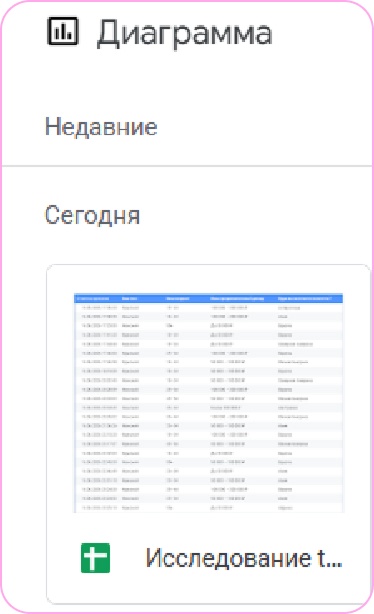This screenshot has height=614, width=374.
Task: Select the Диаграмма heading text
Action: [184, 34]
